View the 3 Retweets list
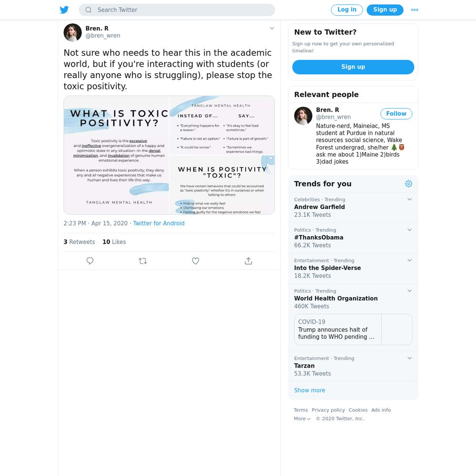This screenshot has height=476, width=476. [x=79, y=242]
